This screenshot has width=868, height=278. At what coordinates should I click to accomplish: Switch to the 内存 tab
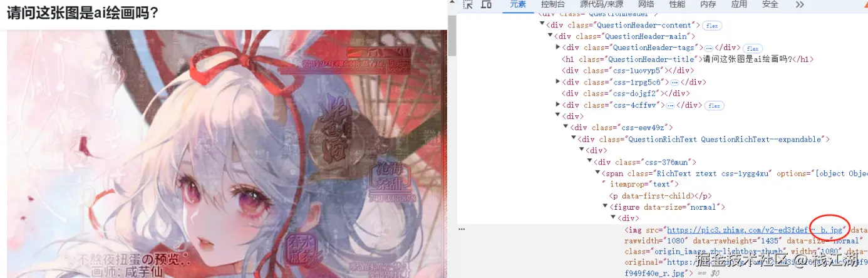tap(708, 4)
